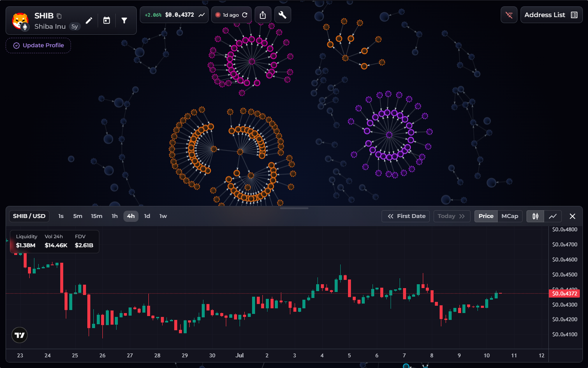Click the 12 date label on axis

(541, 355)
